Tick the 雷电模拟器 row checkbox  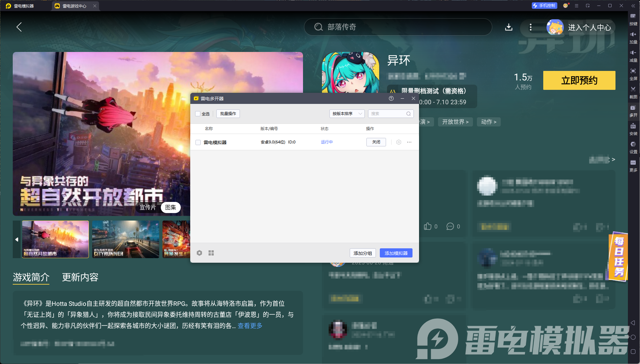[x=198, y=142]
